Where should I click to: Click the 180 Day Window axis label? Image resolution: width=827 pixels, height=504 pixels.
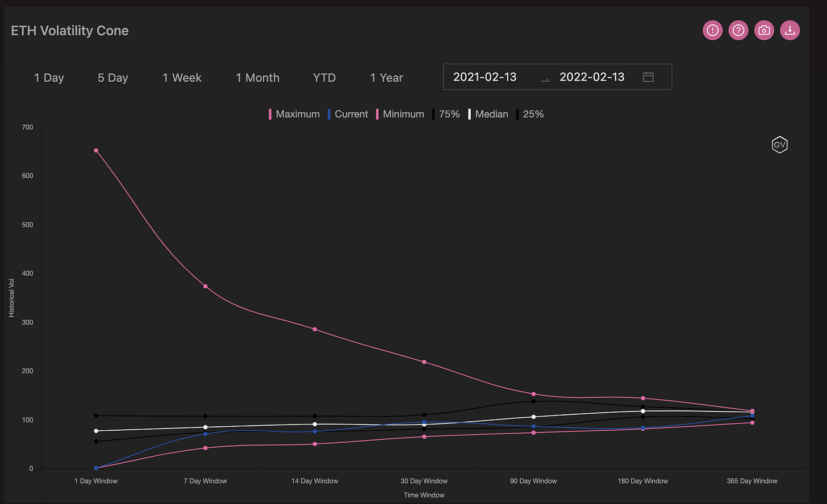coord(643,481)
